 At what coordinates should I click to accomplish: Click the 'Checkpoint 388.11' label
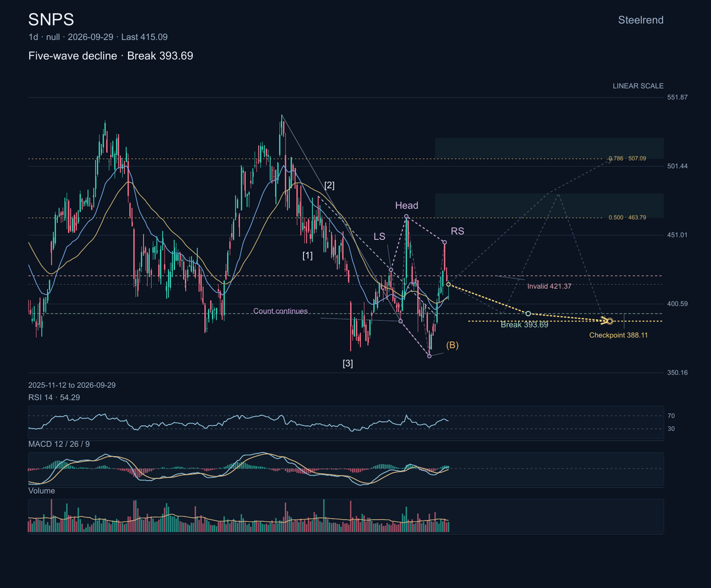pyautogui.click(x=618, y=335)
